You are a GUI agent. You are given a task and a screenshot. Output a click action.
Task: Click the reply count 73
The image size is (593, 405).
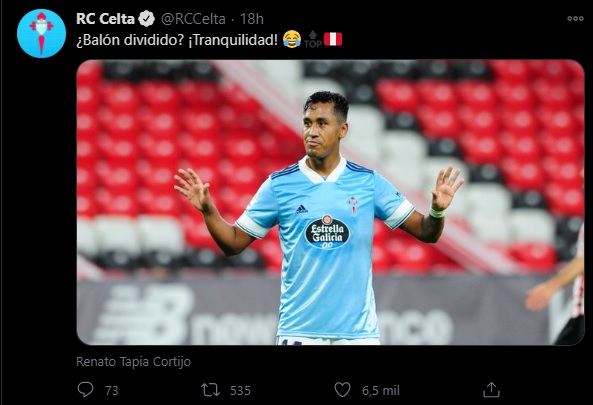pos(112,390)
